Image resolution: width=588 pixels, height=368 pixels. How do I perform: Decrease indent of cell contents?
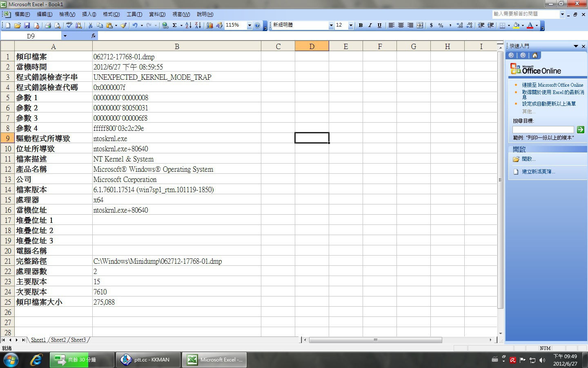pyautogui.click(x=481, y=25)
